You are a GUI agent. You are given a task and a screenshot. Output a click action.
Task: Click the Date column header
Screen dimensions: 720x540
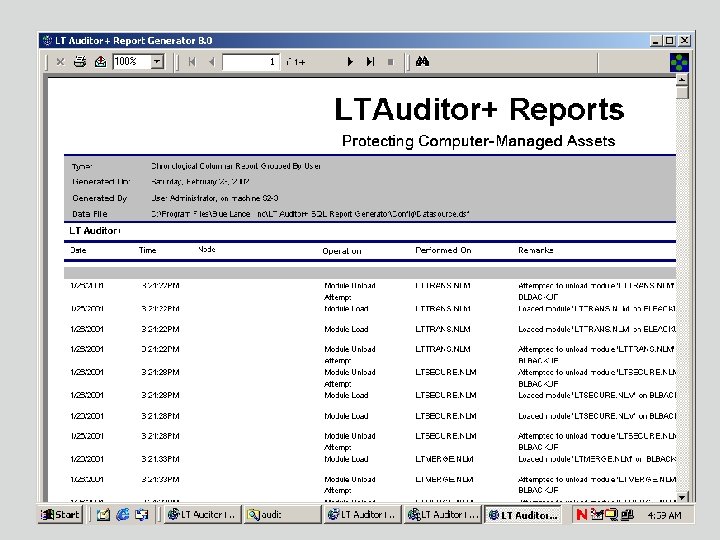[78, 250]
